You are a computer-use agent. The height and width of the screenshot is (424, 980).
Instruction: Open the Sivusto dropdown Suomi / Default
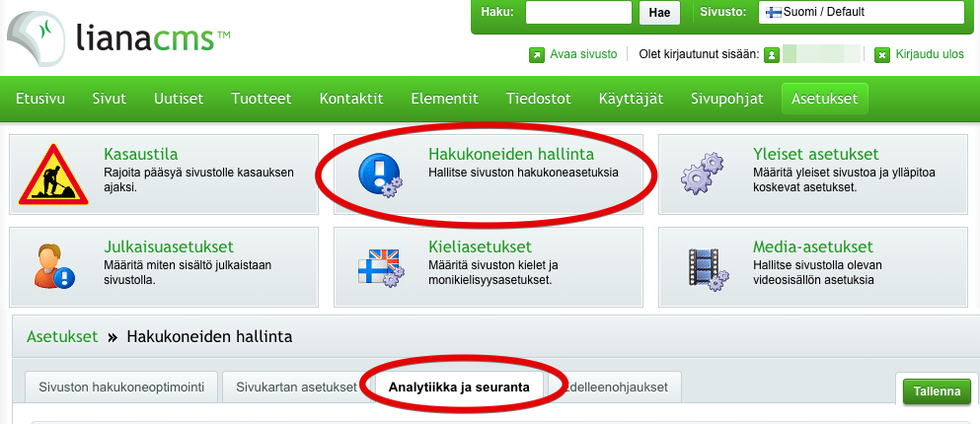coord(862,12)
